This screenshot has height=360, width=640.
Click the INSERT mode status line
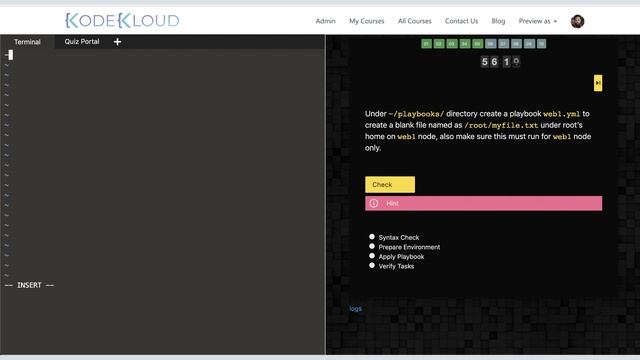[x=29, y=285]
